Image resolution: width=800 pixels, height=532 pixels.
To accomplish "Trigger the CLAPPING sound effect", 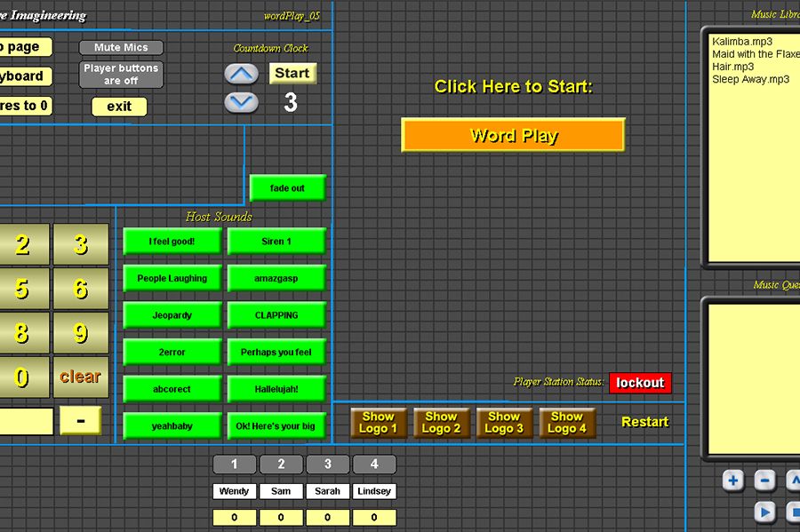I will 276,315.
